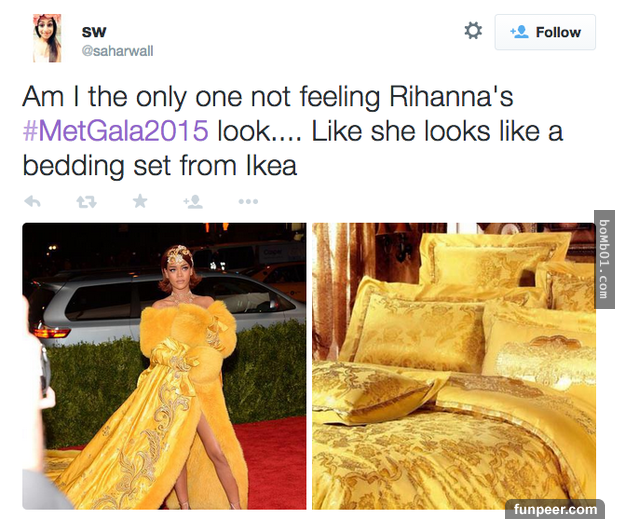Screen dimensions: 625x519
Task: Open Rihanna yellow gown photo
Action: [164, 366]
